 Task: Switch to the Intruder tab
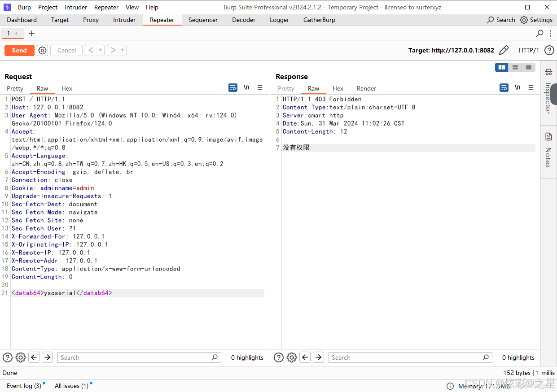[124, 20]
